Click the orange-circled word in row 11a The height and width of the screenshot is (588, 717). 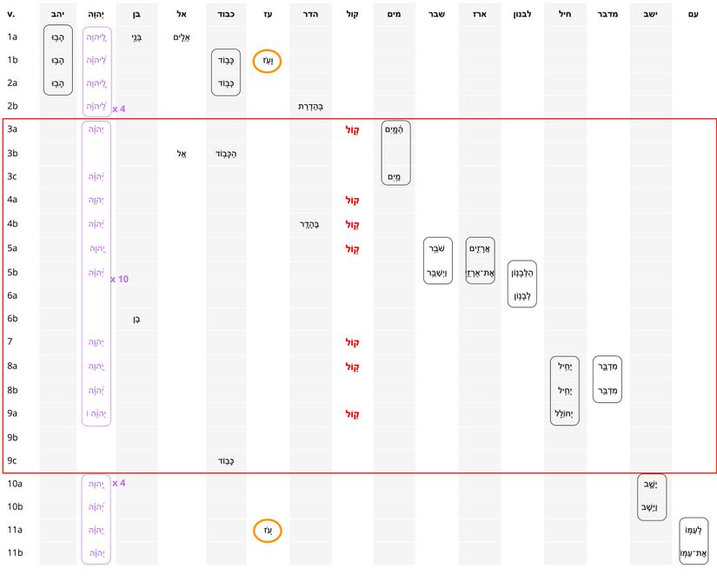[x=267, y=530]
